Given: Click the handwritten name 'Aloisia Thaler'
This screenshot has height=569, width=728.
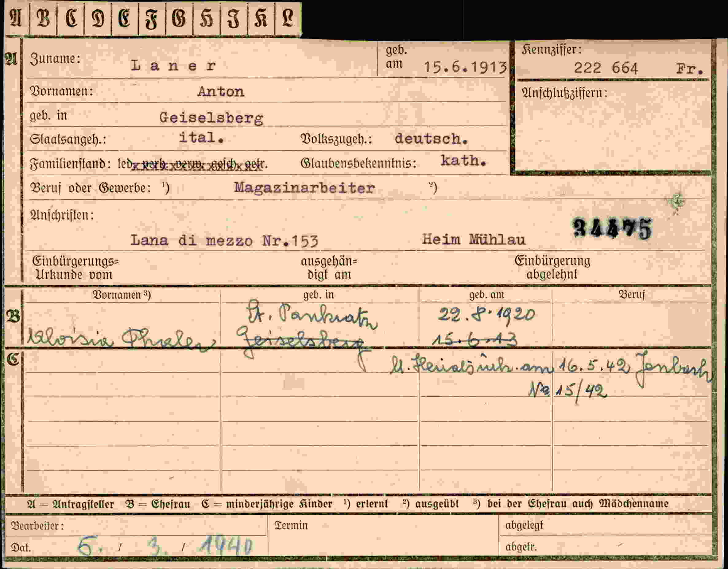Looking at the screenshot, I should (121, 340).
